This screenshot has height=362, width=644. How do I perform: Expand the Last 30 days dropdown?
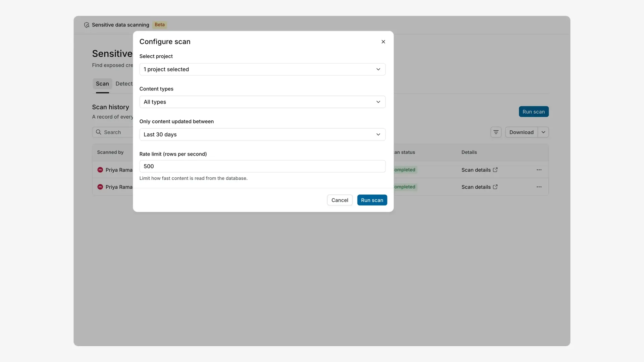click(x=262, y=134)
